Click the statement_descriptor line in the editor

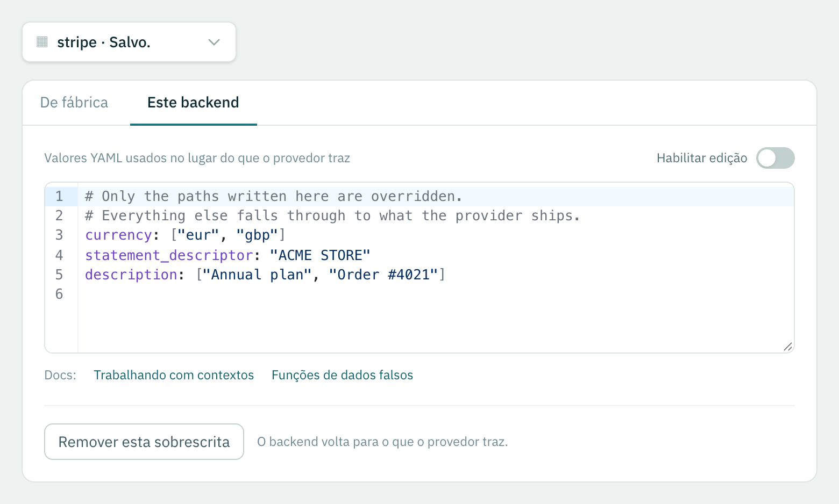(x=436, y=255)
